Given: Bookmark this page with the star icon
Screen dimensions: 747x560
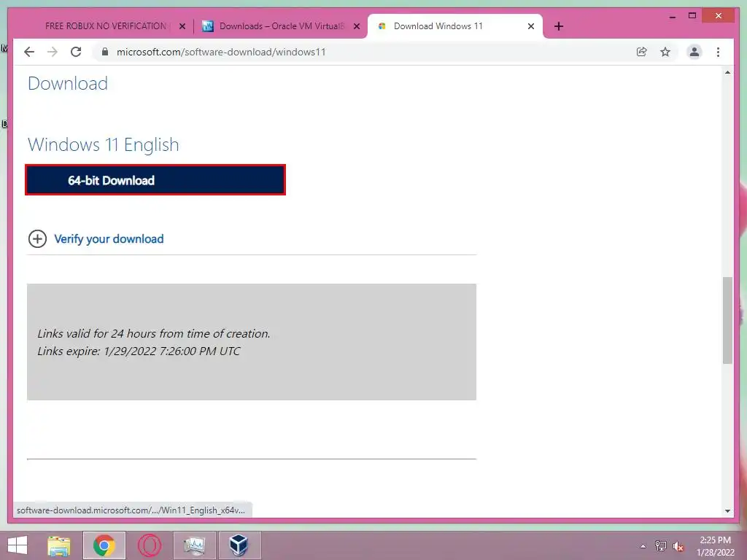Looking at the screenshot, I should point(665,52).
